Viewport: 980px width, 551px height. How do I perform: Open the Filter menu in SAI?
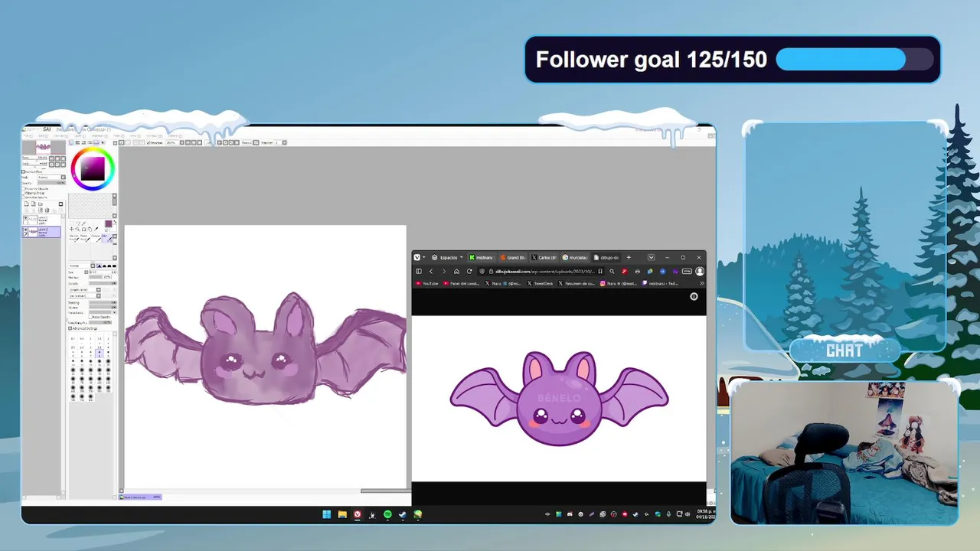(x=119, y=135)
